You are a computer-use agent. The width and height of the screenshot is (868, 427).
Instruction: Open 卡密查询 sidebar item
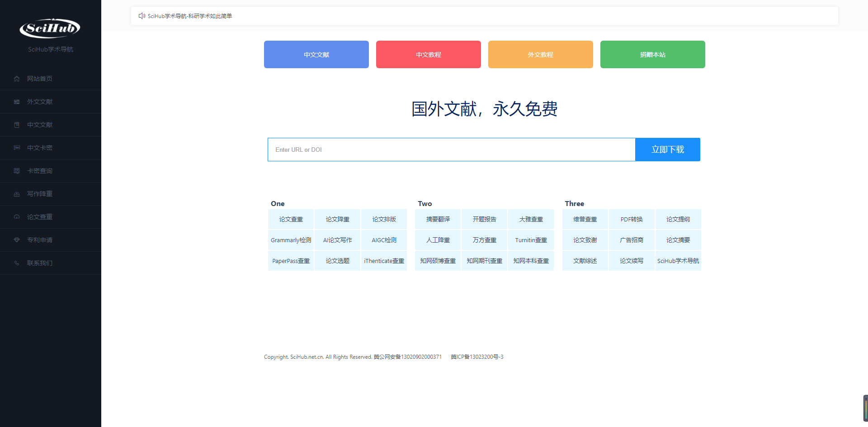coord(51,171)
